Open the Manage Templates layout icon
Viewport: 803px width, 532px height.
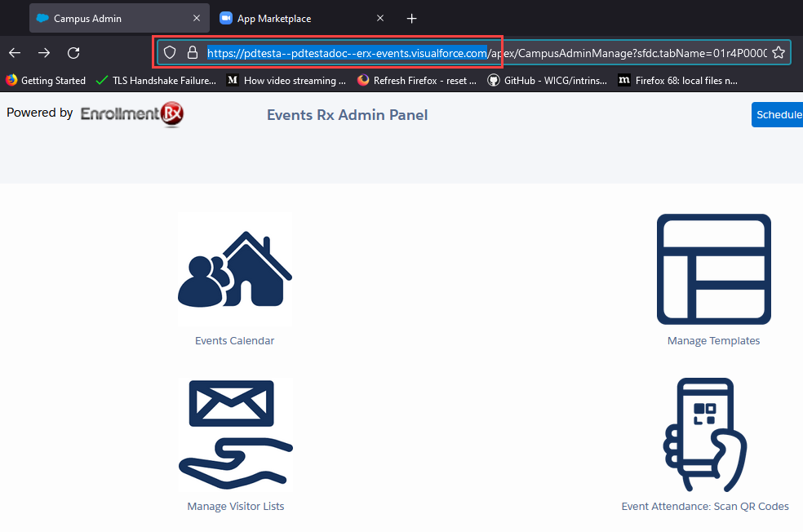pos(713,269)
